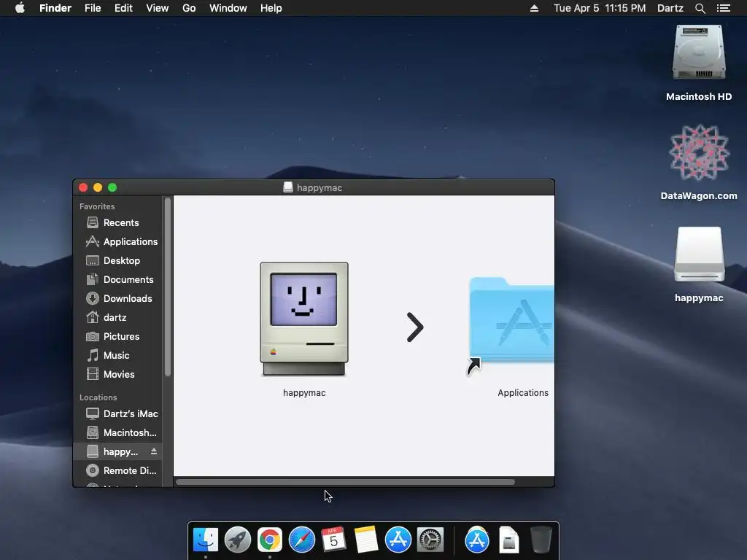This screenshot has width=747, height=560.
Task: Open Launchpad from the Dock
Action: click(x=237, y=540)
